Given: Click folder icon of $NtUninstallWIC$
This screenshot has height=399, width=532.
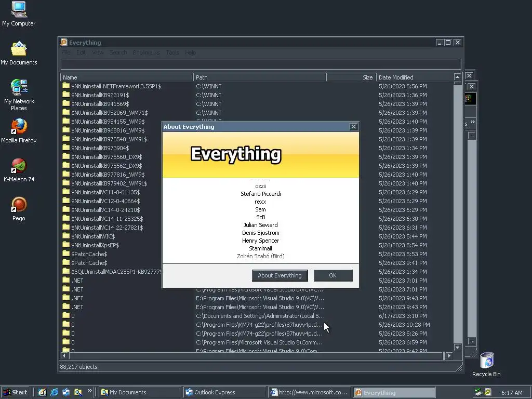Looking at the screenshot, I should tap(66, 236).
